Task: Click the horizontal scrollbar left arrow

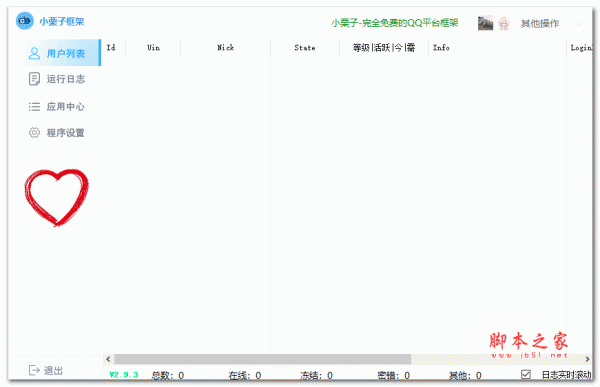Action: (108, 359)
